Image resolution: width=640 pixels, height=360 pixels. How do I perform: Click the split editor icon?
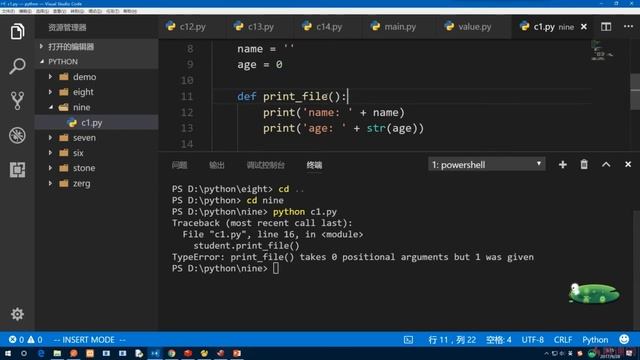tap(606, 27)
